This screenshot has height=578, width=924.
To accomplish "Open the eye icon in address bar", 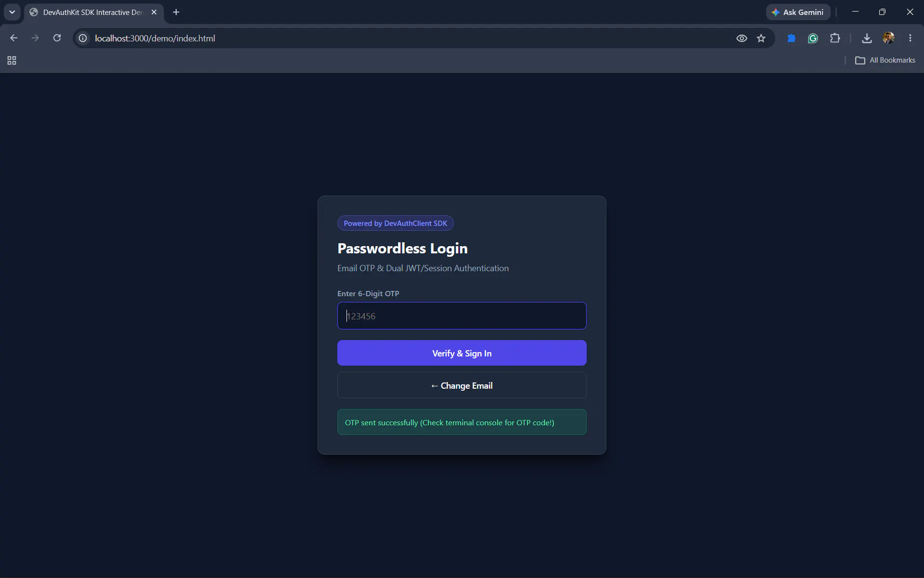I will 742,38.
